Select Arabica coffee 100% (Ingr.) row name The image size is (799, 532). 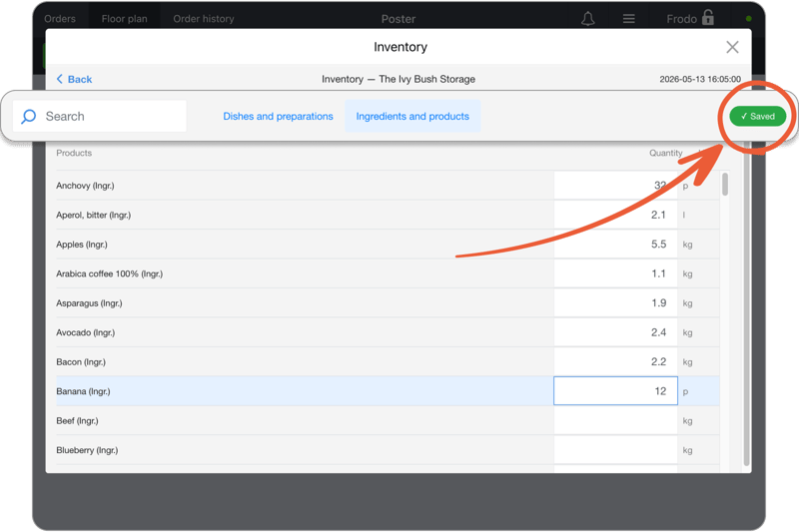point(110,273)
